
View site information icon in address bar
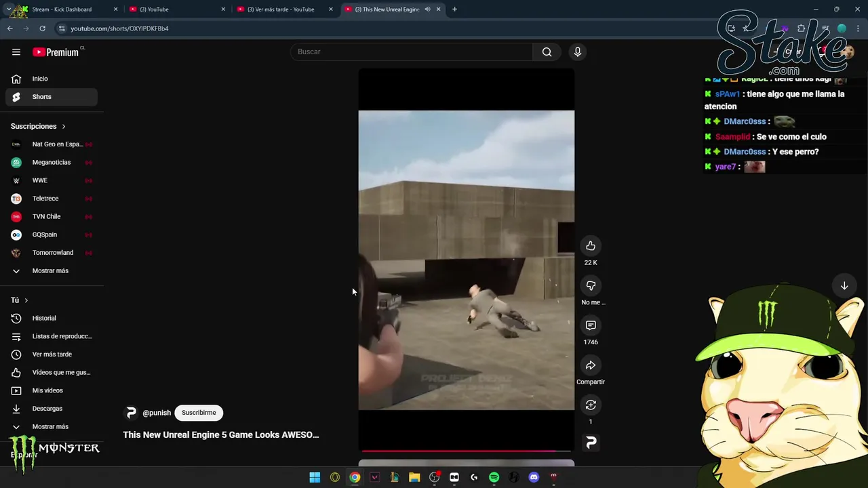pos(62,28)
